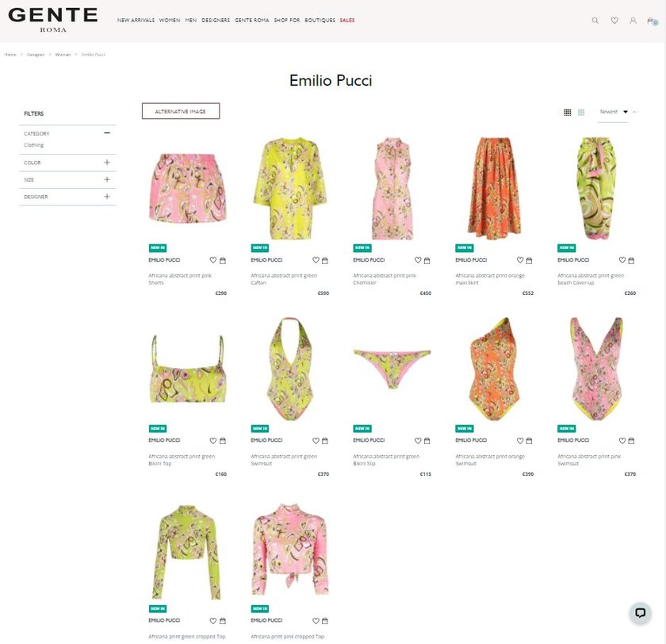The image size is (666, 644).
Task: Open the shopping bag in header
Action: click(652, 21)
